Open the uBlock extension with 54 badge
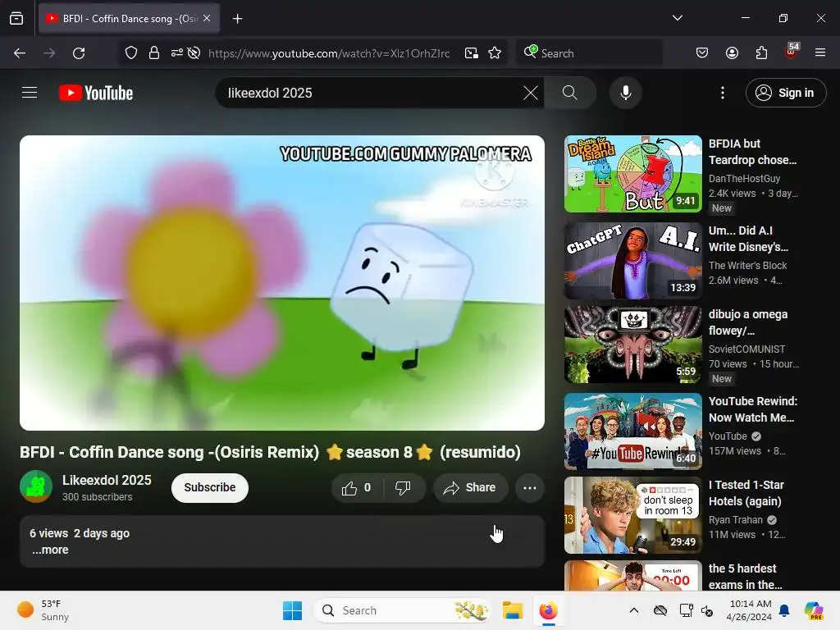Image resolution: width=840 pixels, height=630 pixels. click(792, 52)
